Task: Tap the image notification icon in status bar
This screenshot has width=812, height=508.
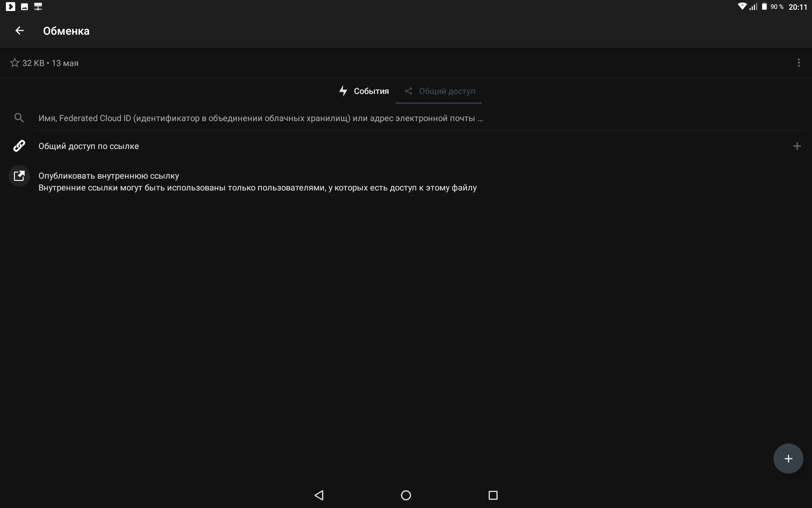Action: pos(25,7)
